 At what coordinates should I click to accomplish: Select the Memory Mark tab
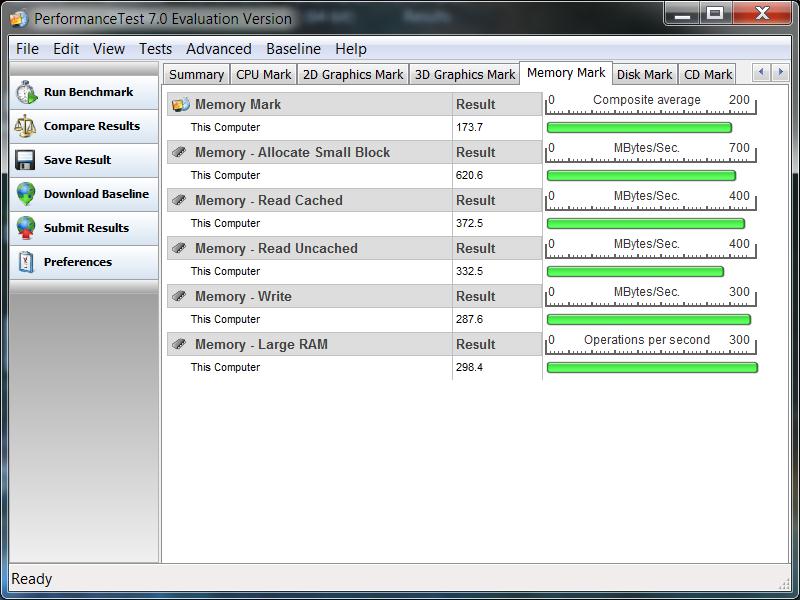pyautogui.click(x=566, y=73)
